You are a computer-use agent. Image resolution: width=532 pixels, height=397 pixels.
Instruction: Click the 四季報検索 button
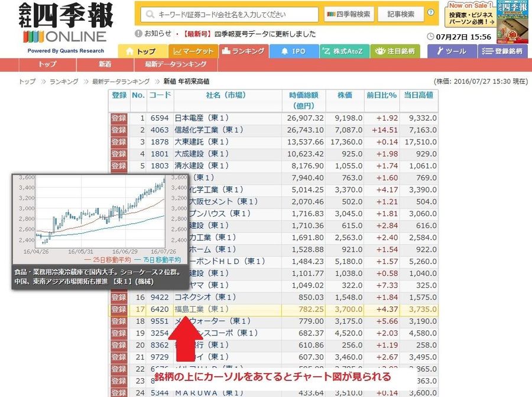(x=349, y=14)
